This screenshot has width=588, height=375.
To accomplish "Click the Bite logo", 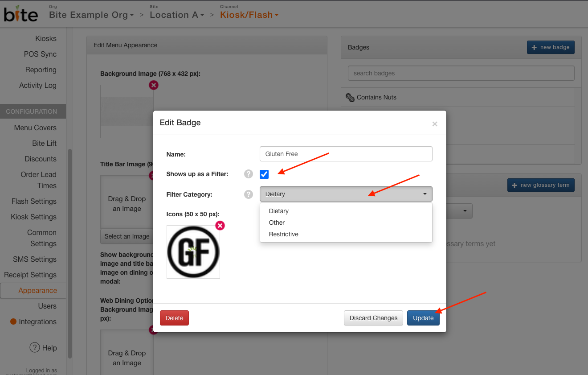I will [x=21, y=14].
